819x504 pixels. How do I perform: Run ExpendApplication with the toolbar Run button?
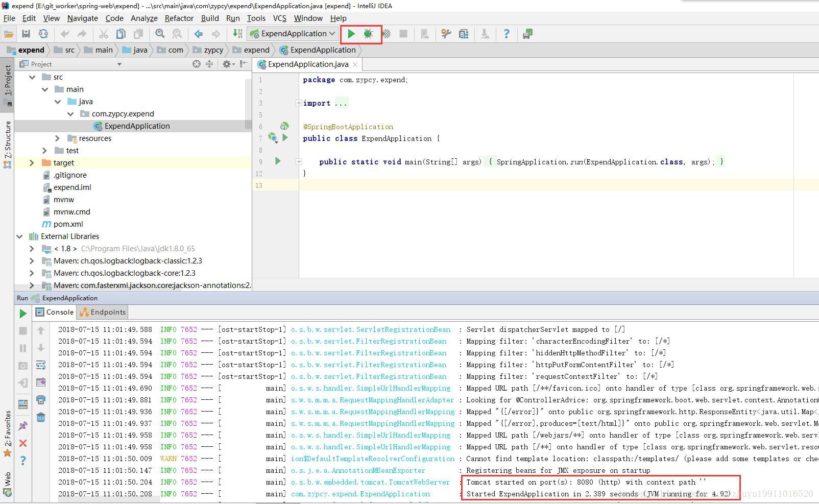(351, 34)
